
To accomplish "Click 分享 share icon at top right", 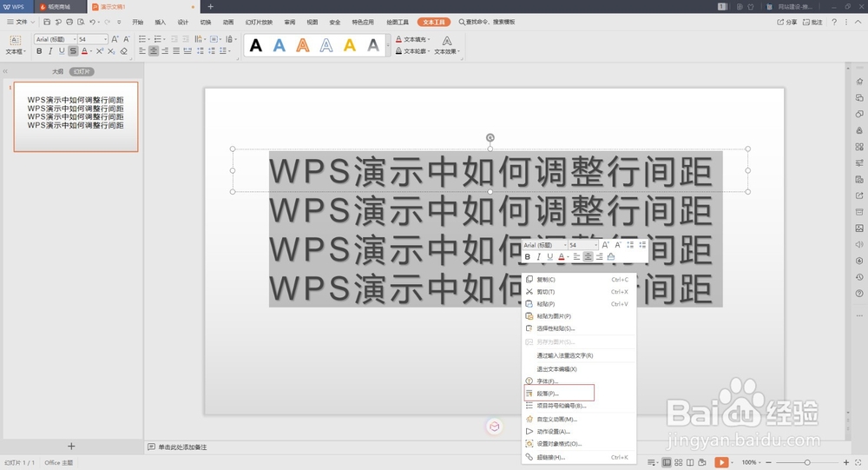I will point(786,23).
